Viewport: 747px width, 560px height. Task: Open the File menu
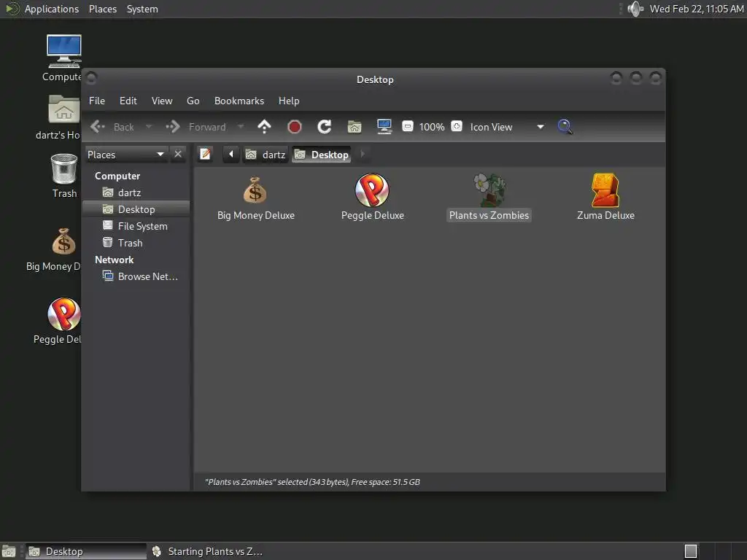pyautogui.click(x=97, y=101)
